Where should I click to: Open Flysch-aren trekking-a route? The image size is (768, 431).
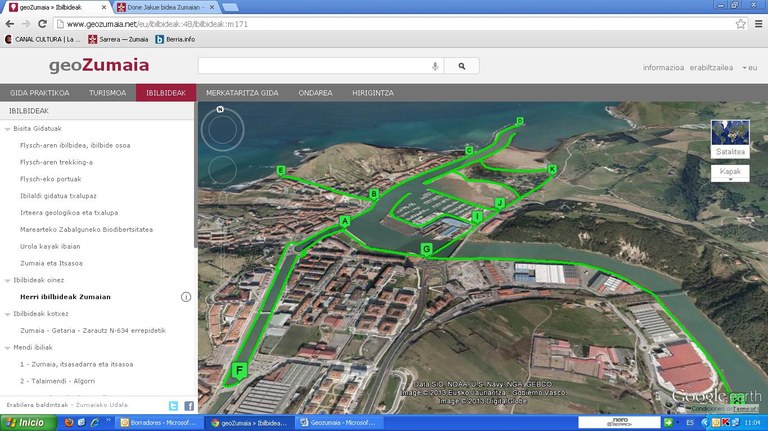[x=56, y=162]
